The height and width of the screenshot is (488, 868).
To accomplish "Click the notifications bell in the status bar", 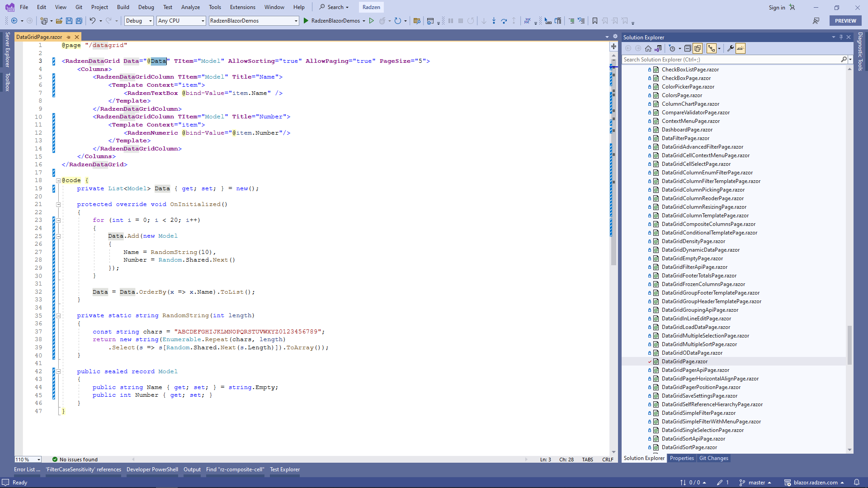I will pyautogui.click(x=856, y=482).
